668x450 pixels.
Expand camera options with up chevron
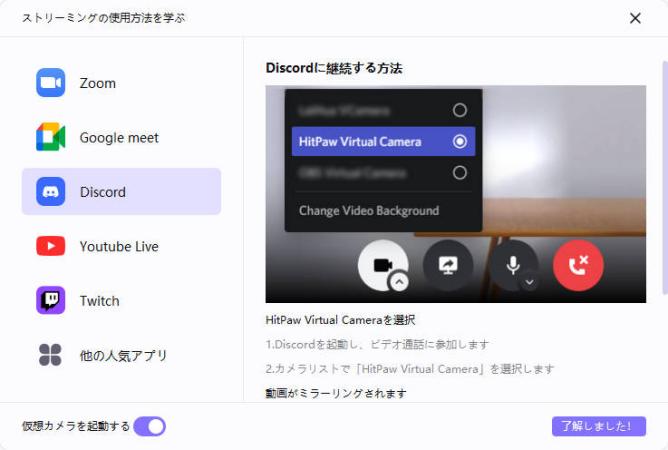399,282
